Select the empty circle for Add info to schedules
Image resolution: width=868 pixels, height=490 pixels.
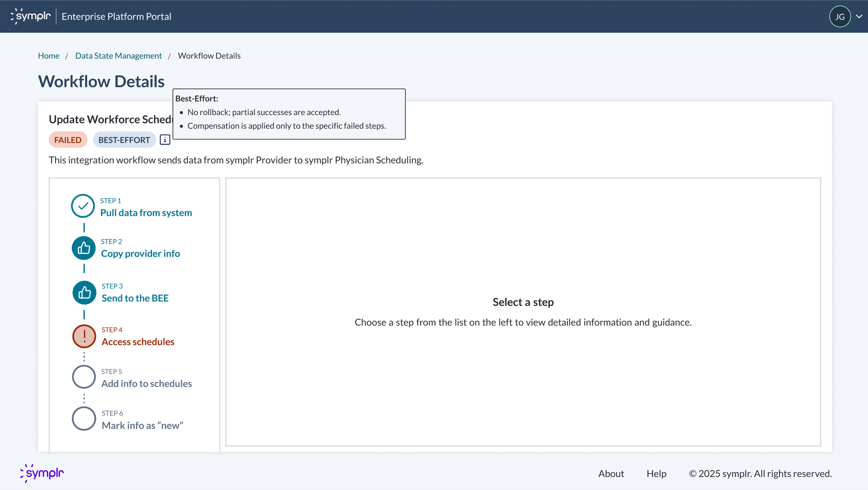(84, 377)
